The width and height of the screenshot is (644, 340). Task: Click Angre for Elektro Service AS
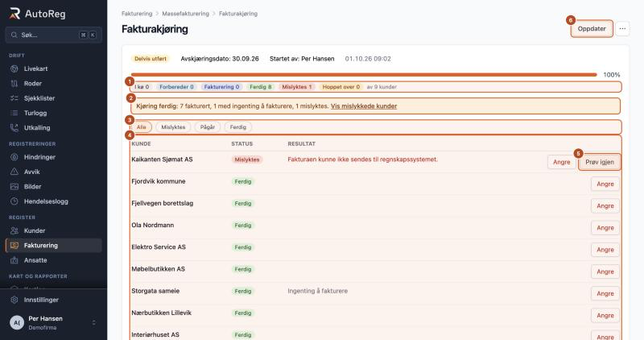tap(605, 250)
